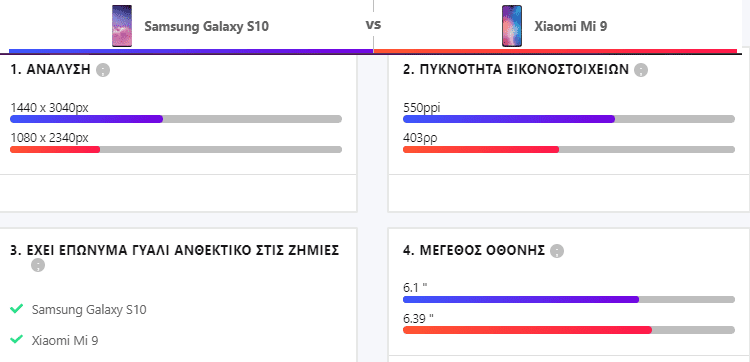Click the 403ppi red density bar

[x=569, y=150]
